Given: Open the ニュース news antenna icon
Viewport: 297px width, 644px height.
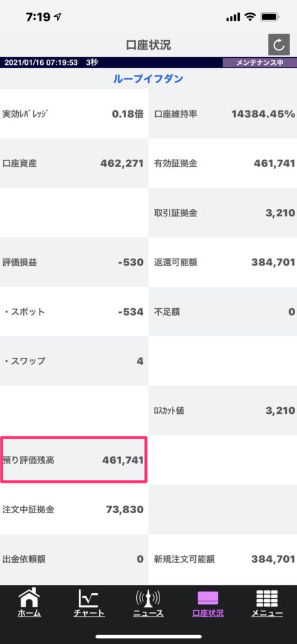Looking at the screenshot, I should coord(148,603).
